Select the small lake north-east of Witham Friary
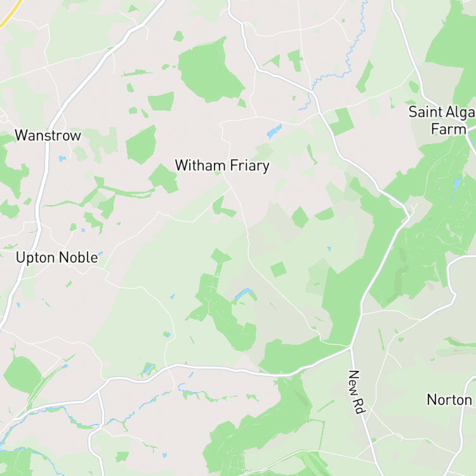The image size is (476, 476). [274, 131]
